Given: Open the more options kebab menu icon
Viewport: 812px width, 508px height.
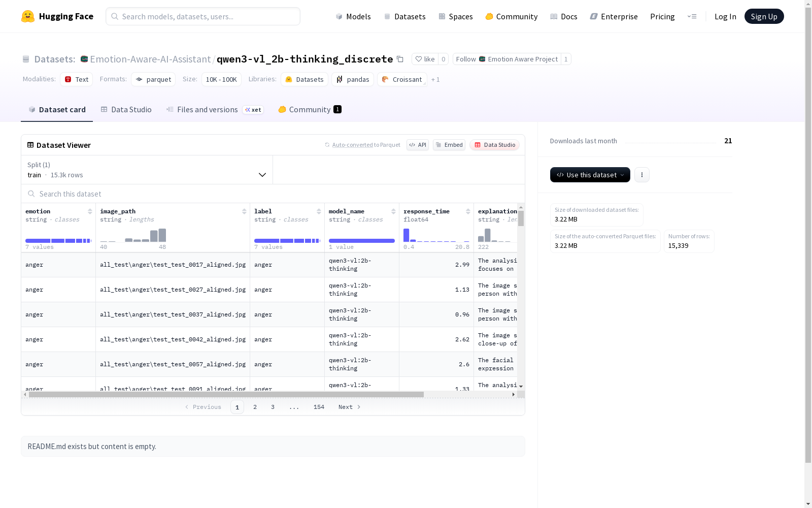Looking at the screenshot, I should click(642, 175).
